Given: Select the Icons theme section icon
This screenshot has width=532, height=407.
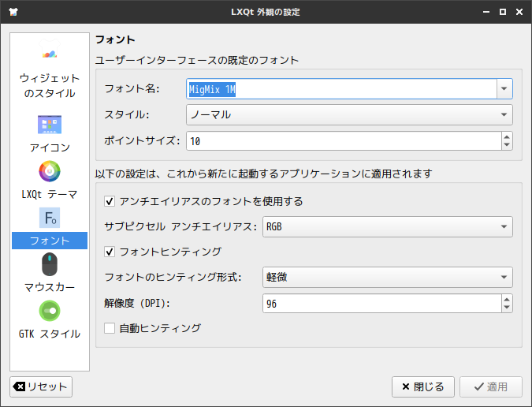Looking at the screenshot, I should tap(49, 125).
